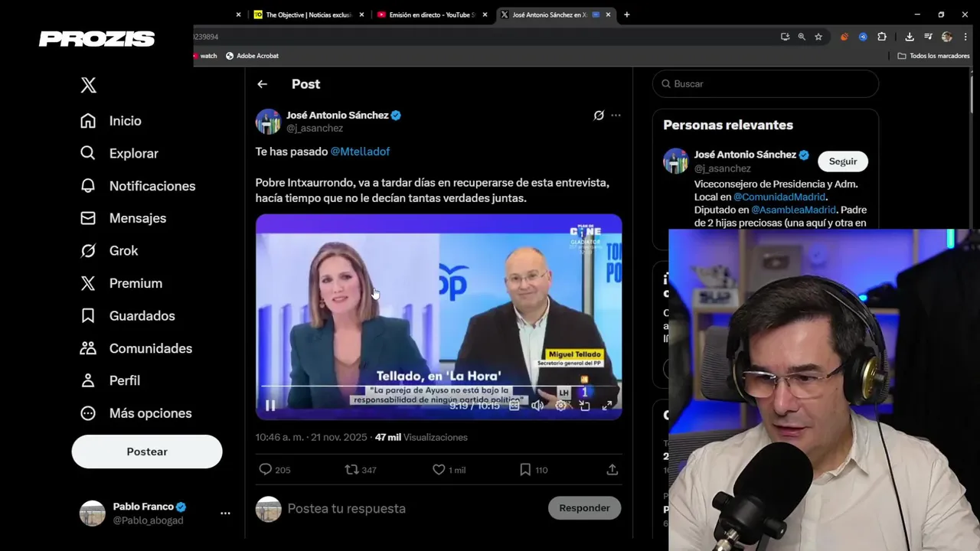Open a new browser tab
The image size is (980, 551).
click(x=626, y=15)
